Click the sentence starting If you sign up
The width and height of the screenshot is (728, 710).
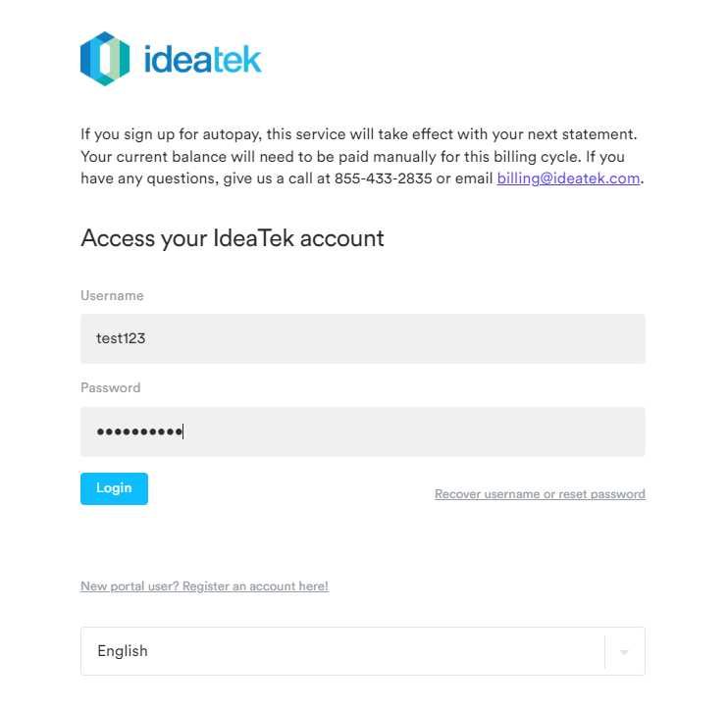click(x=358, y=134)
